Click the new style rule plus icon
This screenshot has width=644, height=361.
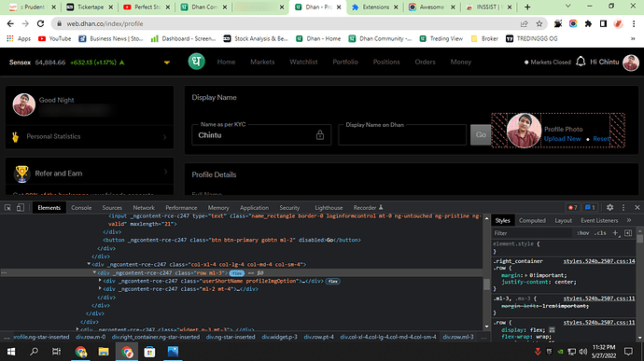(x=615, y=233)
